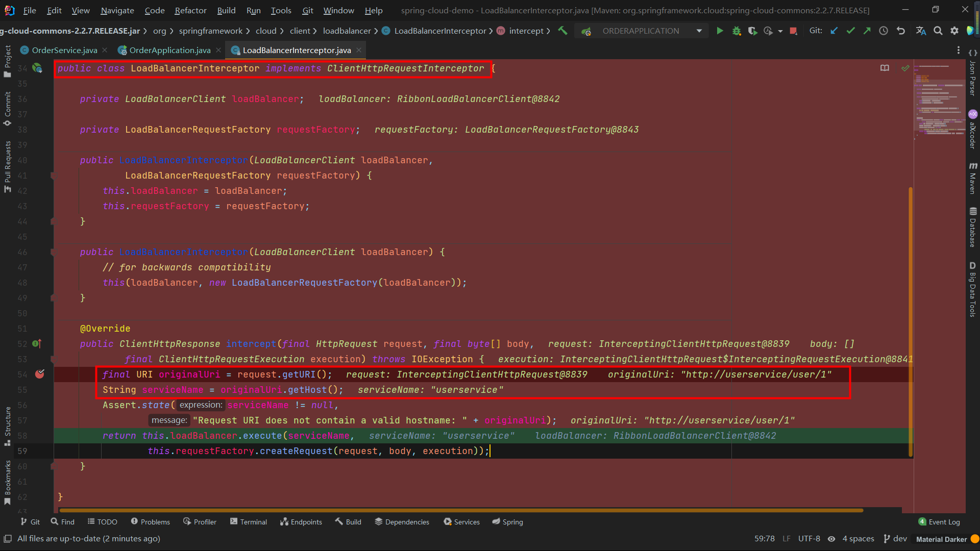This screenshot has height=551, width=980.
Task: Toggle reader mode book icon
Action: click(x=885, y=68)
